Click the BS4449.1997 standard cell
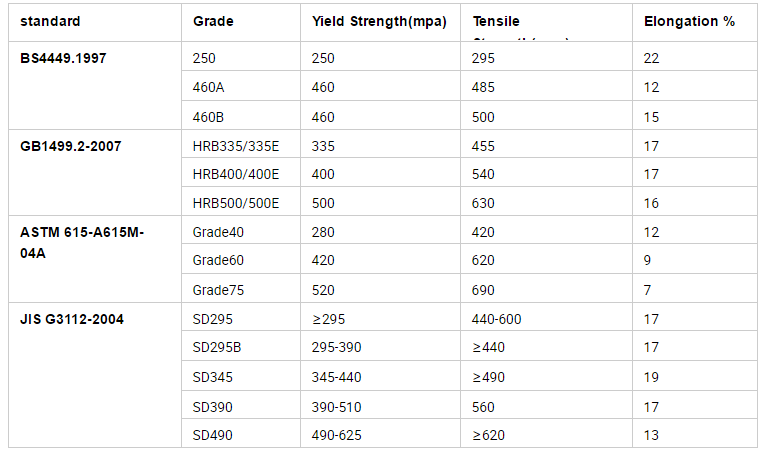This screenshot has height=466, width=763. (95, 86)
